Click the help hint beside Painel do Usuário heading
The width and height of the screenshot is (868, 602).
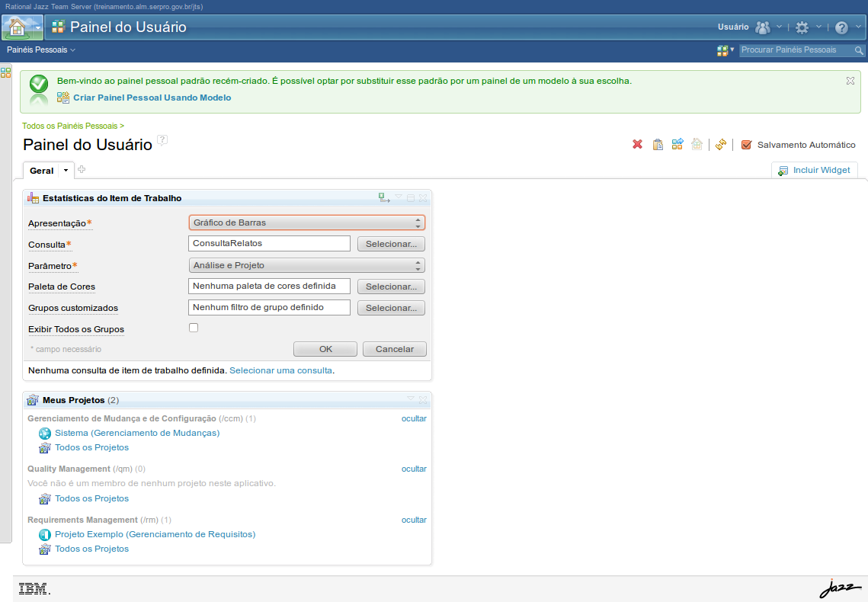pos(162,140)
